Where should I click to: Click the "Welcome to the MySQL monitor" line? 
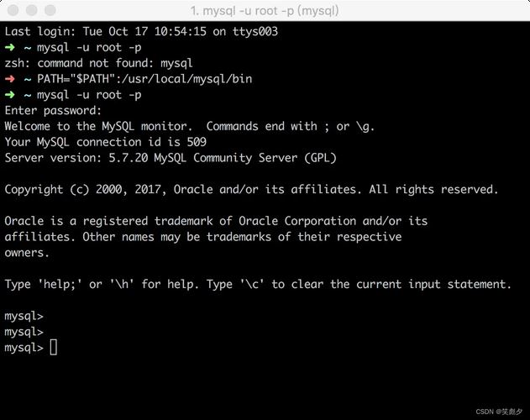coord(190,126)
